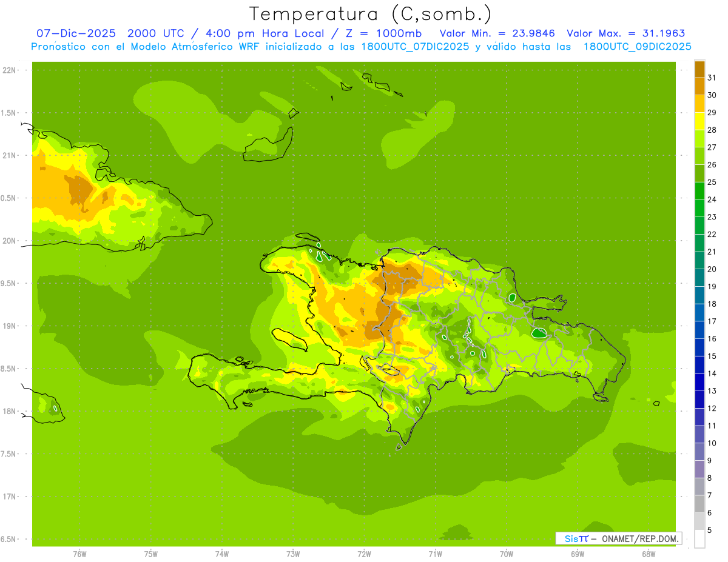Image resolution: width=728 pixels, height=562 pixels.
Task: Pick the legend swatch above 31
Action: (699, 69)
